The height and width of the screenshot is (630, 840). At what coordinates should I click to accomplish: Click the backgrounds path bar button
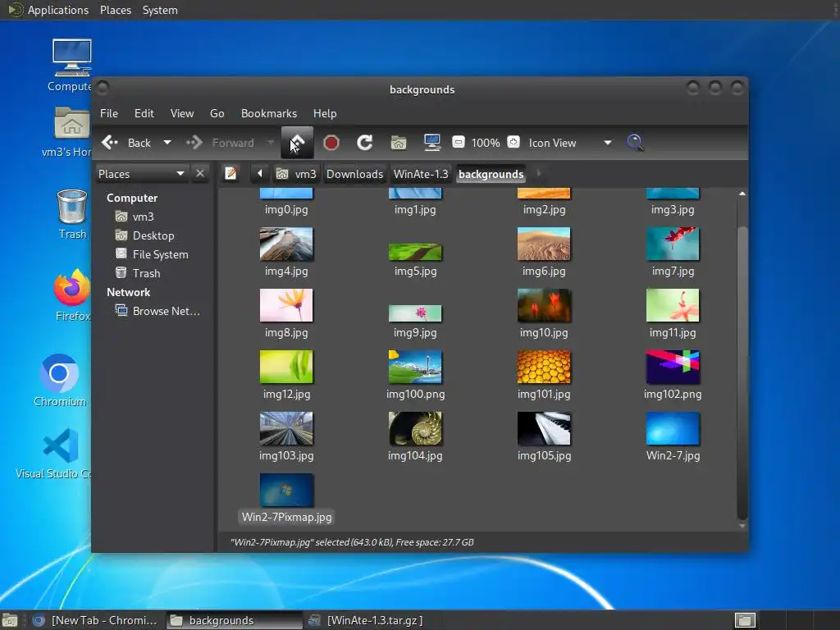(491, 174)
